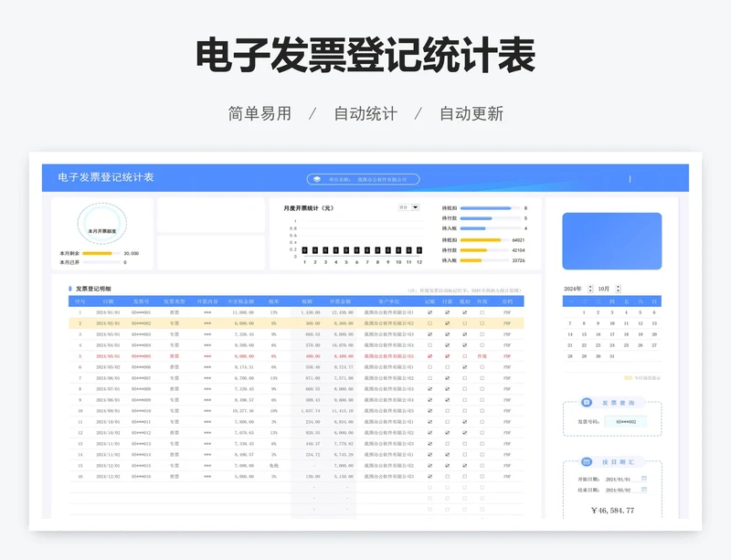Click the 单位名称 company name pill

pyautogui.click(x=363, y=179)
